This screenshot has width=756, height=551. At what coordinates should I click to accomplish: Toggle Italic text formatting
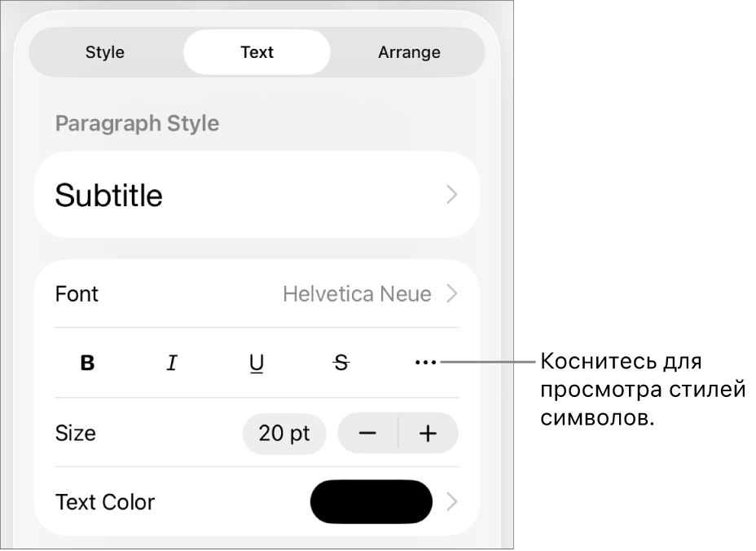point(172,364)
